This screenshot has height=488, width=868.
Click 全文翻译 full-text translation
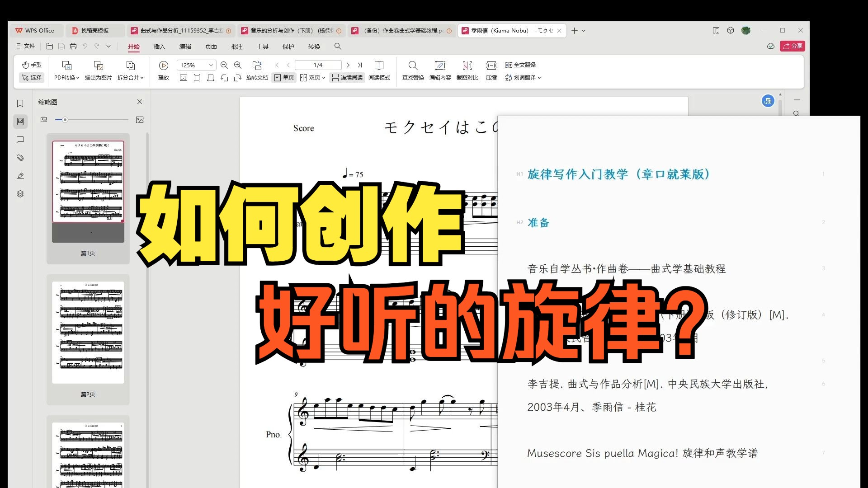520,65
